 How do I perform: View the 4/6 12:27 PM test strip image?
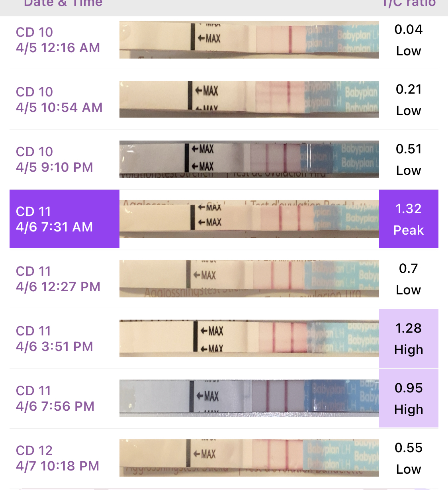(249, 278)
